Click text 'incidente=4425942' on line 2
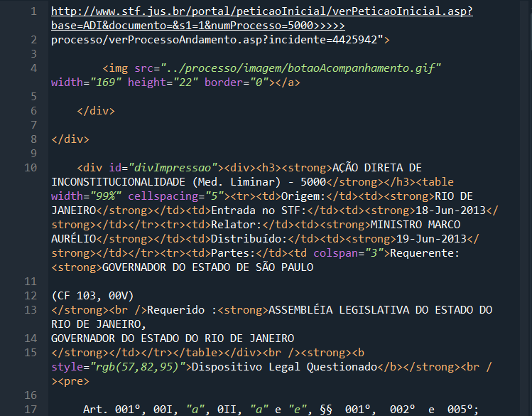This screenshot has width=532, height=416. 322,40
